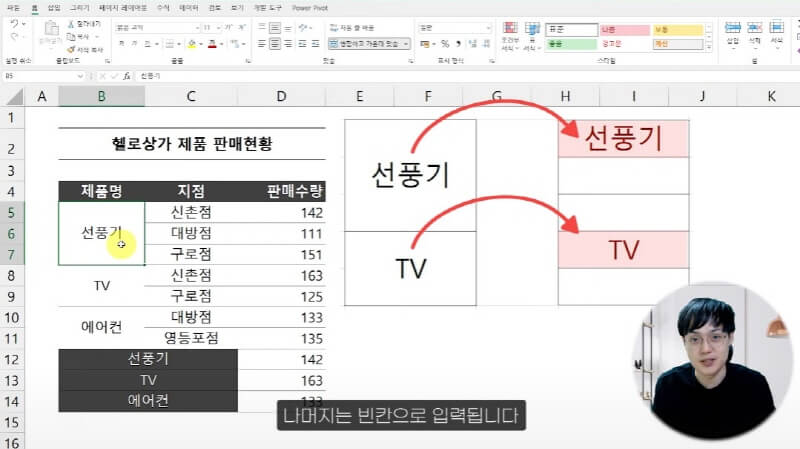Click the text orientation icon
The height and width of the screenshot is (449, 800).
pos(304,28)
